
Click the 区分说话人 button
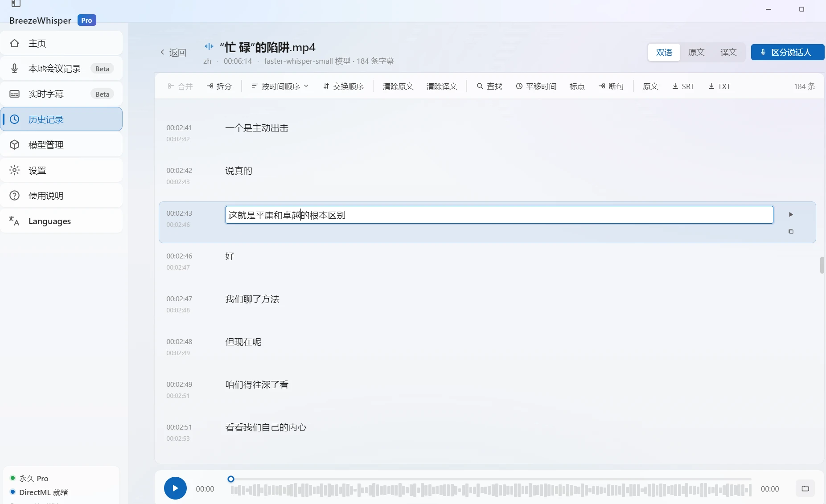788,53
